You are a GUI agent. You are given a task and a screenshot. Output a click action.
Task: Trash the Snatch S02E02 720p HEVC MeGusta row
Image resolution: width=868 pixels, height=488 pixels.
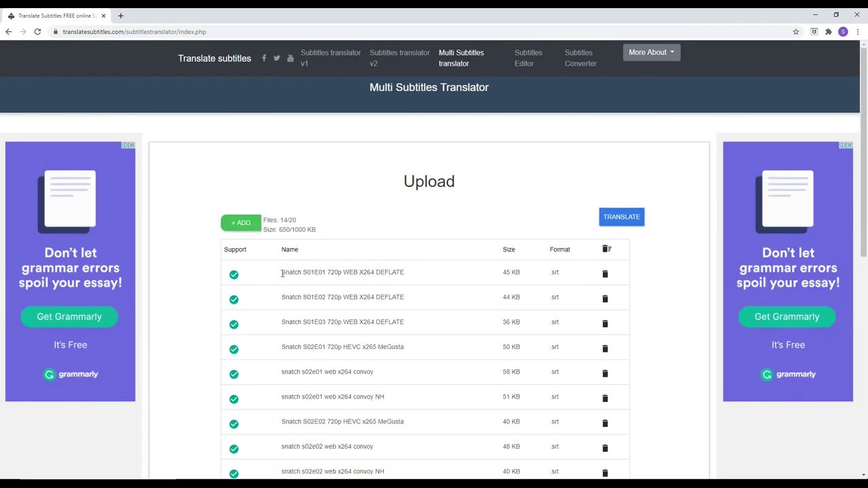(605, 424)
